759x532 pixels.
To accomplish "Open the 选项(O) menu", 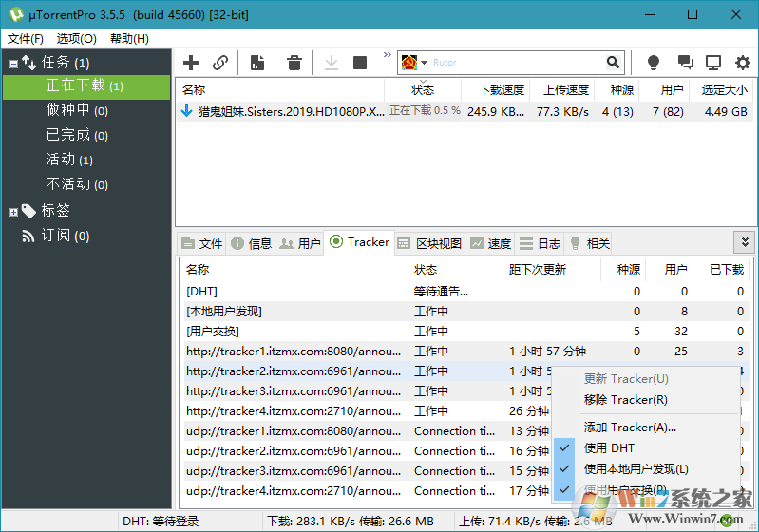I will click(x=77, y=39).
